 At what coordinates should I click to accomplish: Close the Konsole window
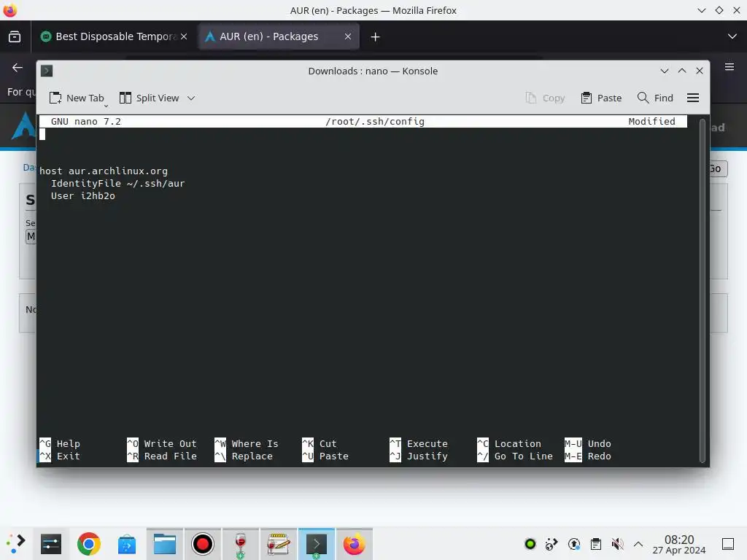coord(700,71)
